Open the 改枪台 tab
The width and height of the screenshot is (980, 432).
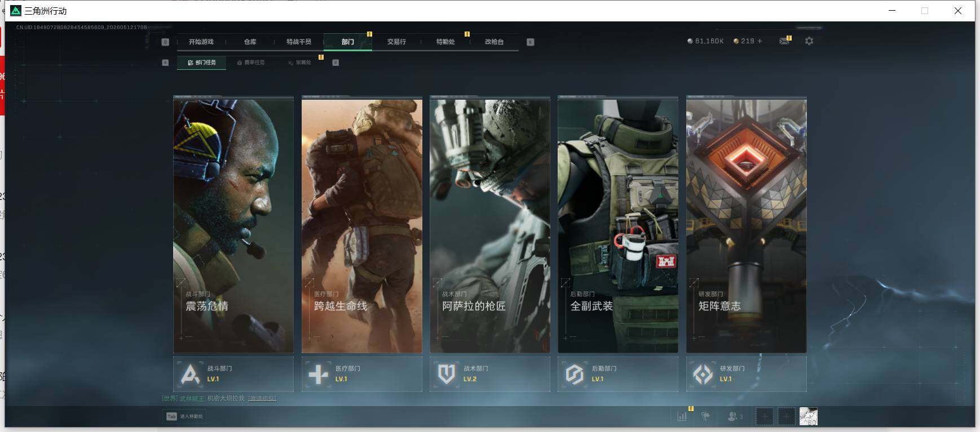(494, 42)
